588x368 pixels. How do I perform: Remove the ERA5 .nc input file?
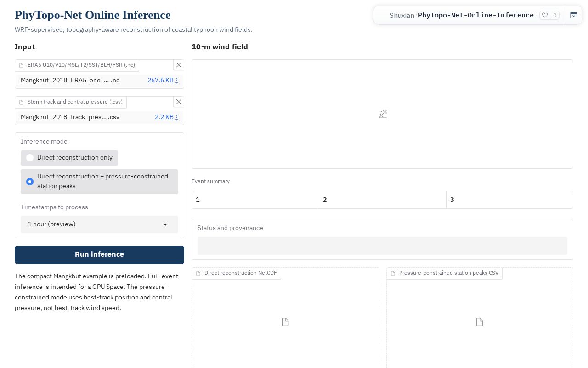(x=179, y=65)
